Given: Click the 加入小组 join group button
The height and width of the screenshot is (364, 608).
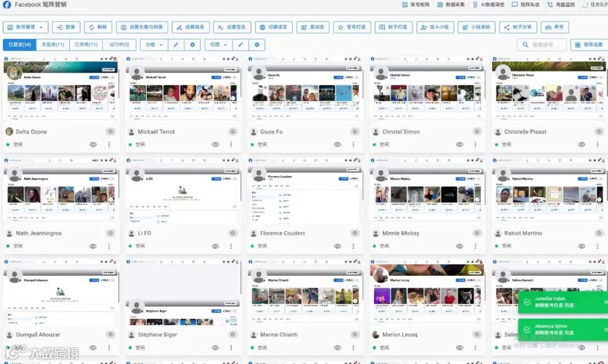Looking at the screenshot, I should pyautogui.click(x=435, y=27).
